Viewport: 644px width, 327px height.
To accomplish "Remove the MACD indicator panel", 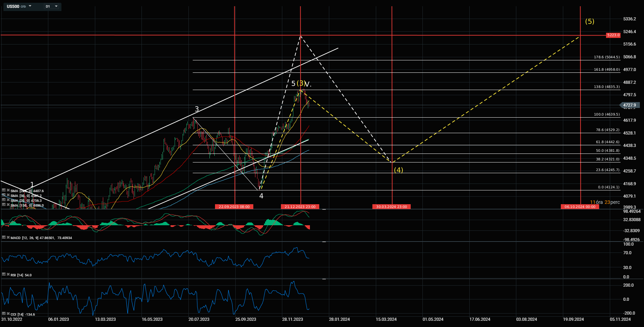I will 8,238.
